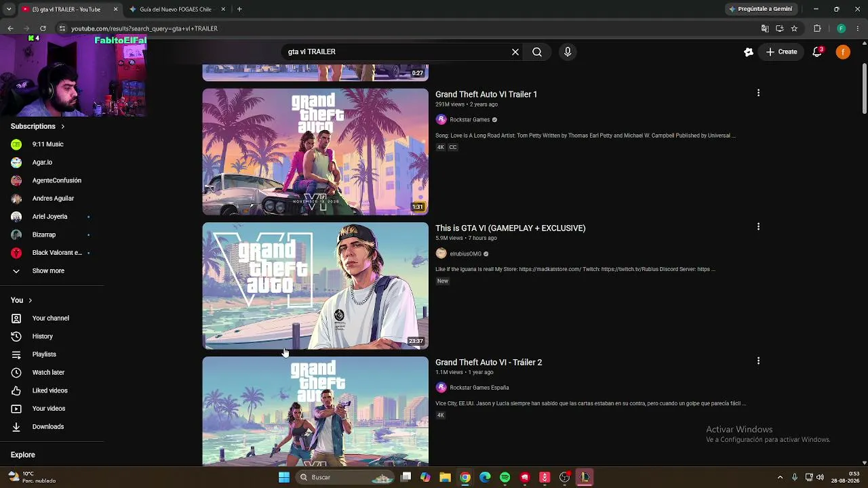868x488 pixels.
Task: Bookmark this page with the star
Action: tap(794, 28)
